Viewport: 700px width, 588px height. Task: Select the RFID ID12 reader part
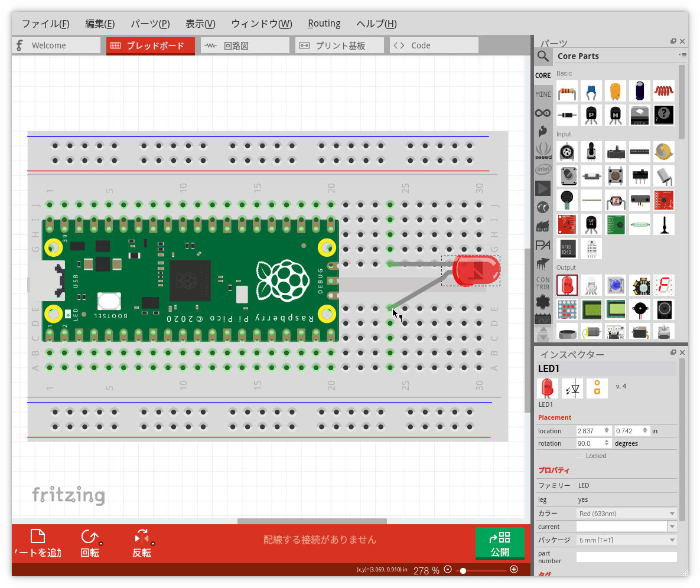(567, 249)
